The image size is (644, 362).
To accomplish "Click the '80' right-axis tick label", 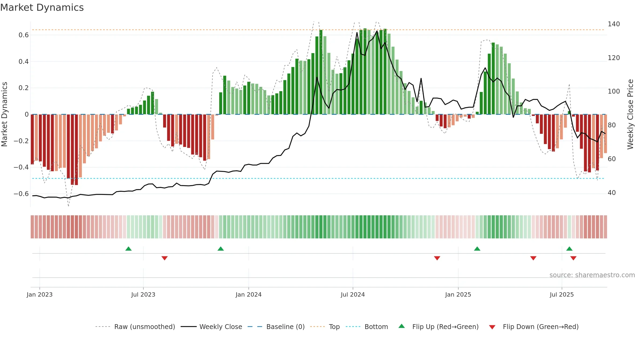I will point(612,125).
